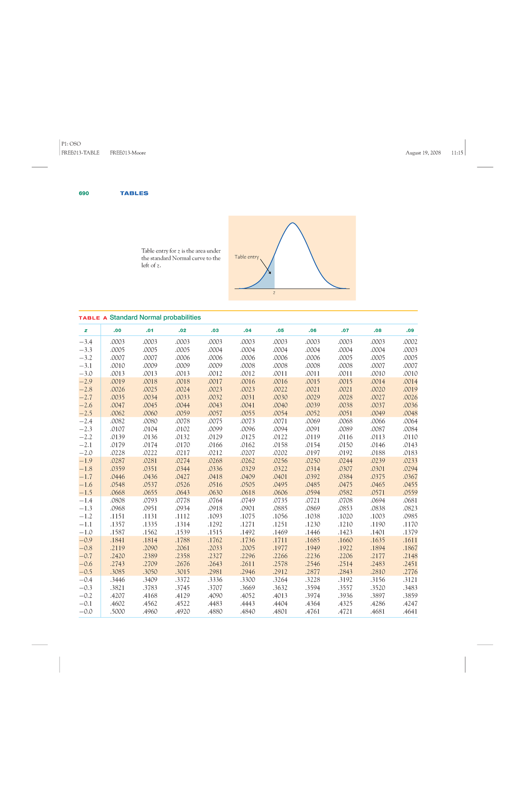Click the TABLES page heading
Screen dimensions: 525x812
pos(134,193)
